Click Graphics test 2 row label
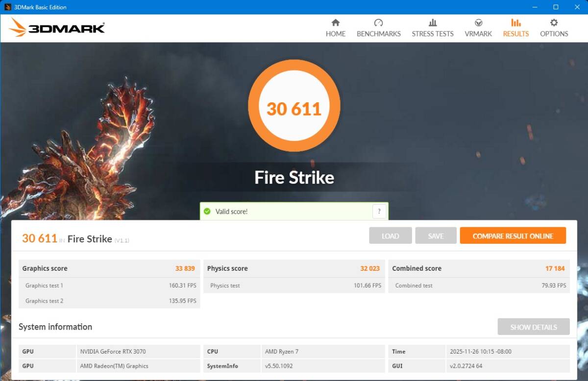The image size is (588, 381). tap(44, 301)
